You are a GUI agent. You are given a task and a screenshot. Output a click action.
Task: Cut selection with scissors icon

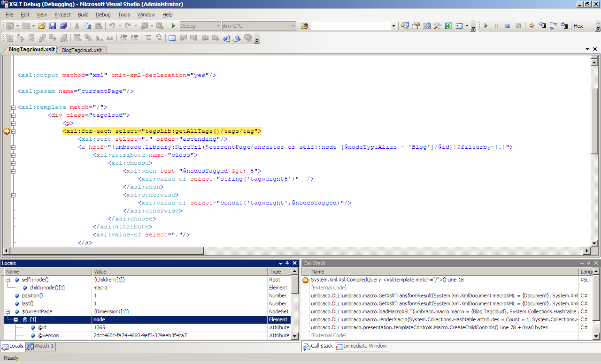(77, 26)
